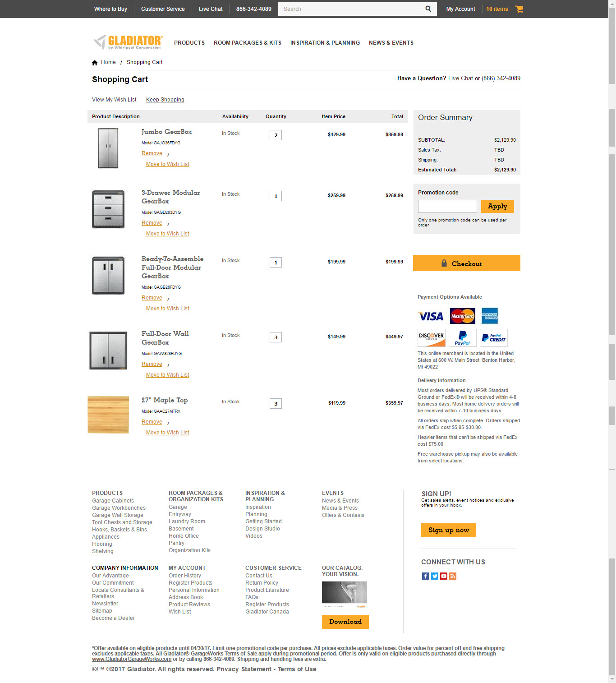
Task: Open Offers & Contests footer link
Action: click(343, 515)
